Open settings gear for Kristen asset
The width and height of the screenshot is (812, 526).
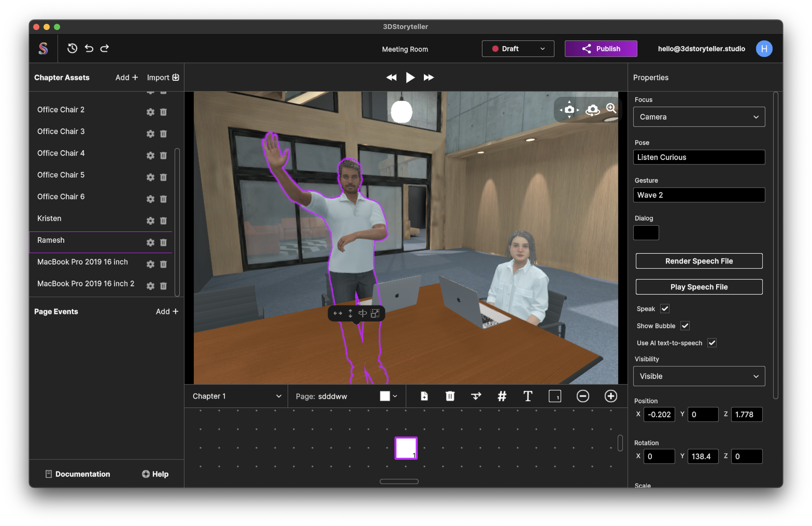pos(150,221)
